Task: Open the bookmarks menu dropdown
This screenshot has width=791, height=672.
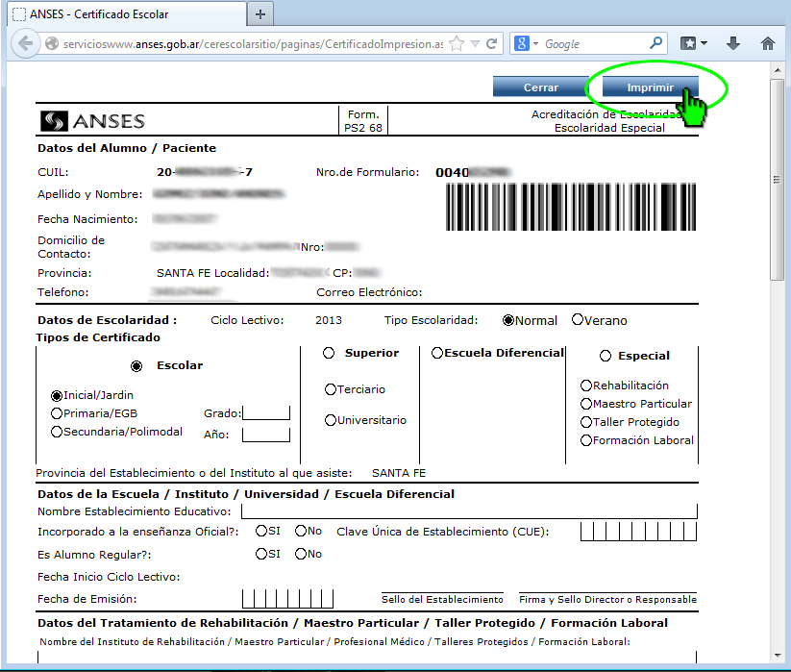Action: click(x=694, y=42)
